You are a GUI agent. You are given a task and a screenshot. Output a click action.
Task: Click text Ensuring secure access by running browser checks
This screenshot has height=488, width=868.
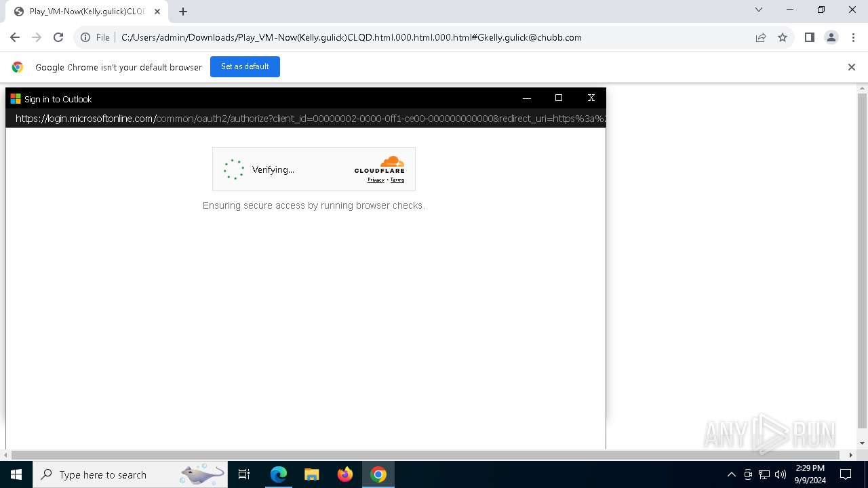pyautogui.click(x=314, y=205)
